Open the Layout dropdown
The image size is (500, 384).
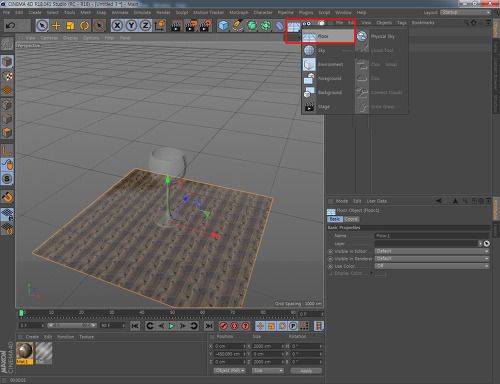point(465,12)
